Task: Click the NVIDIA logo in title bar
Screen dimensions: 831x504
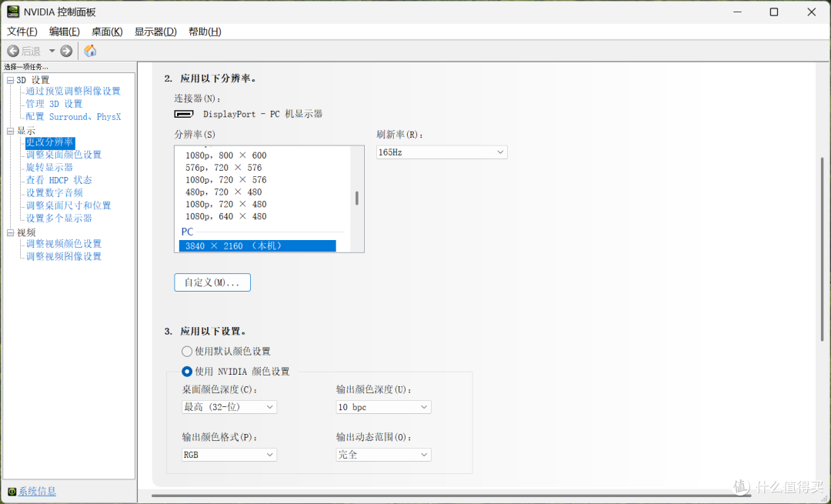Action: tap(13, 12)
